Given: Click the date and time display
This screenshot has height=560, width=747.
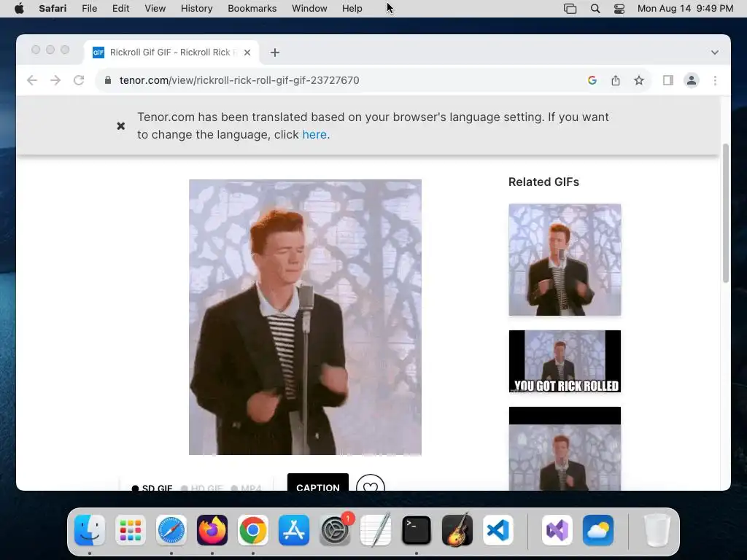Looking at the screenshot, I should click(x=685, y=9).
